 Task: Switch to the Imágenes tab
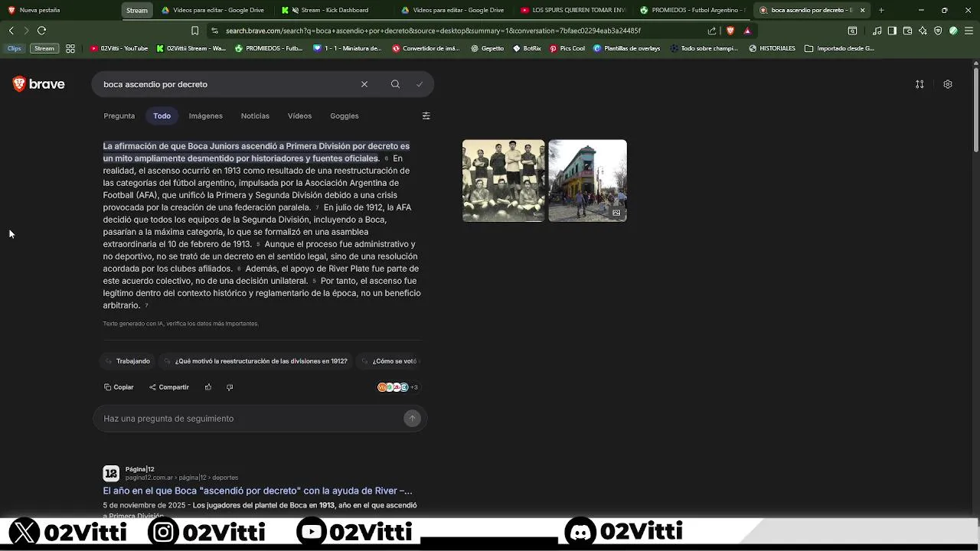(206, 116)
